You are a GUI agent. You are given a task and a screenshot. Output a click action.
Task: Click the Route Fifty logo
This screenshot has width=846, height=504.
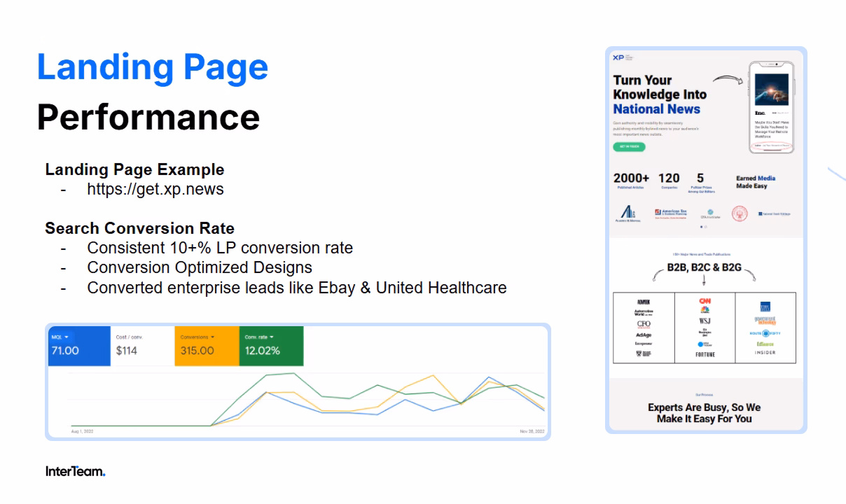765,333
